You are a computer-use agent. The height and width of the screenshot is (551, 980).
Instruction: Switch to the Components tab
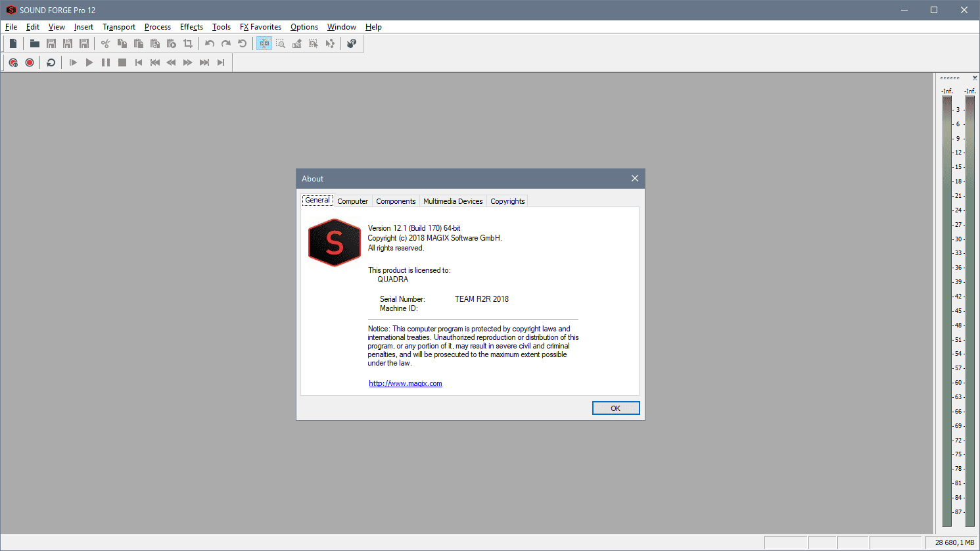click(396, 201)
